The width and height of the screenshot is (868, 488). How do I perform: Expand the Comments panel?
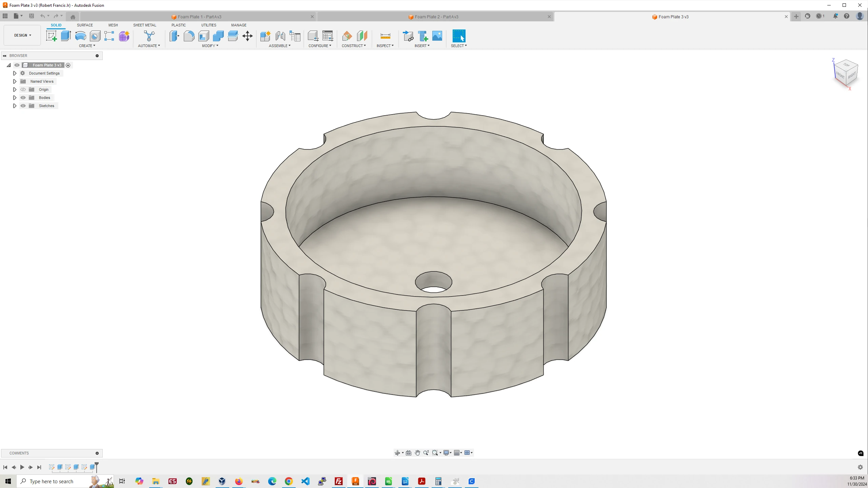[97, 453]
